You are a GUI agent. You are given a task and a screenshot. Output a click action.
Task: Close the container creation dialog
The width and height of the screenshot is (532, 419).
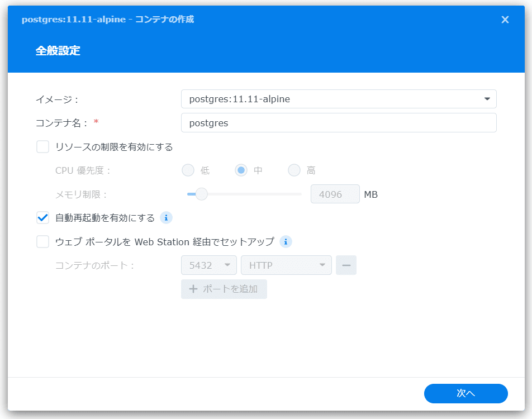pyautogui.click(x=505, y=19)
